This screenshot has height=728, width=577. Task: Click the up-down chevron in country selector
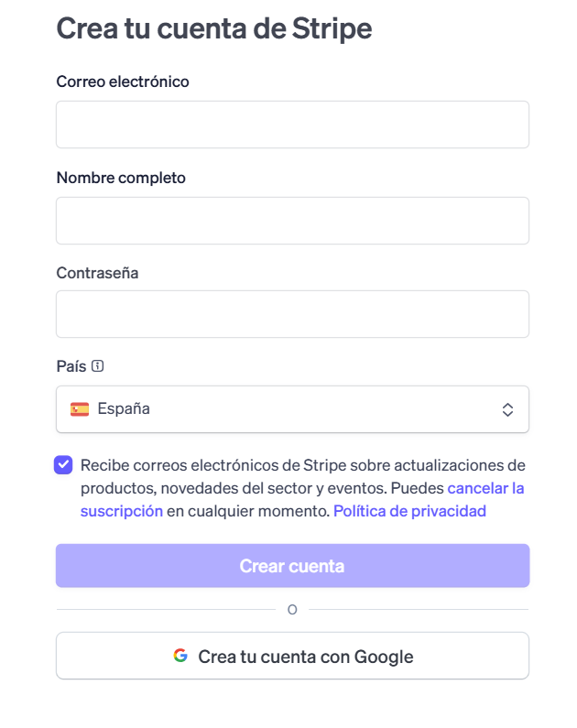click(507, 410)
